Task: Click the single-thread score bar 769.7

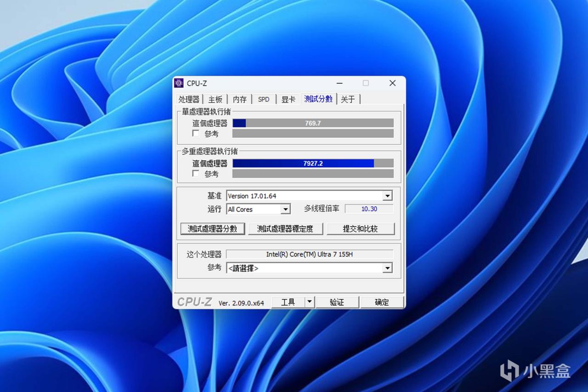Action: click(313, 123)
